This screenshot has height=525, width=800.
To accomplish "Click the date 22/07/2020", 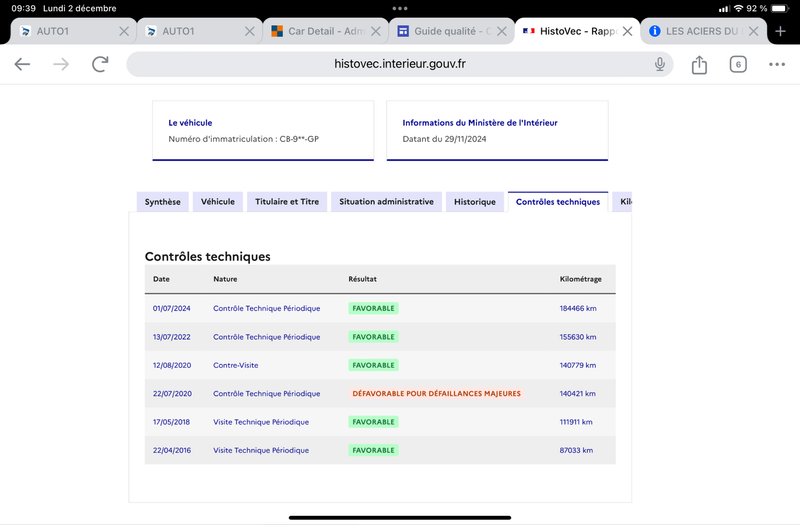I will [172, 393].
